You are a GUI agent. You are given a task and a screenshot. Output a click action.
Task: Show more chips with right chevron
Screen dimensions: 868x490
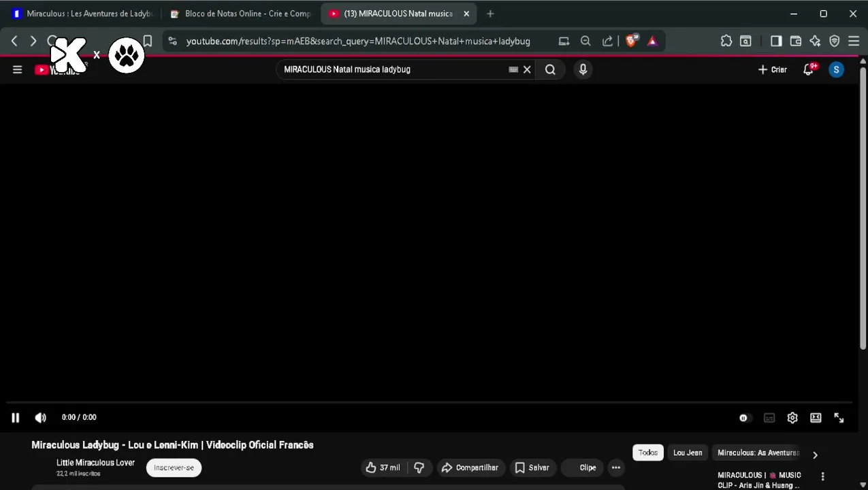click(x=815, y=455)
